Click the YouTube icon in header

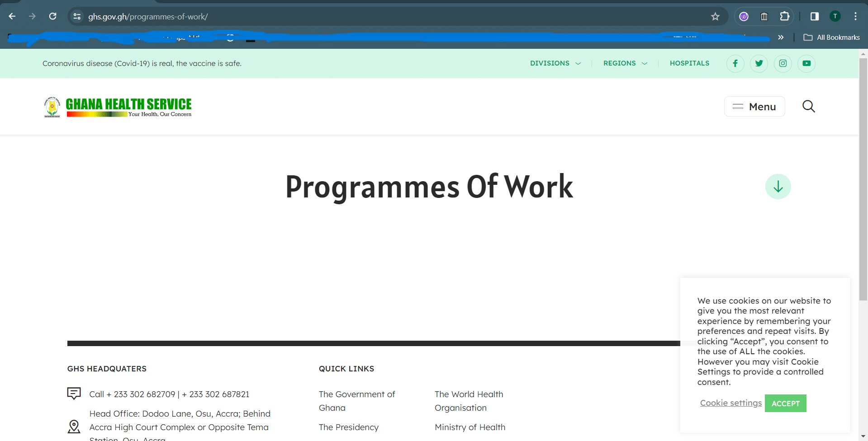(x=806, y=63)
